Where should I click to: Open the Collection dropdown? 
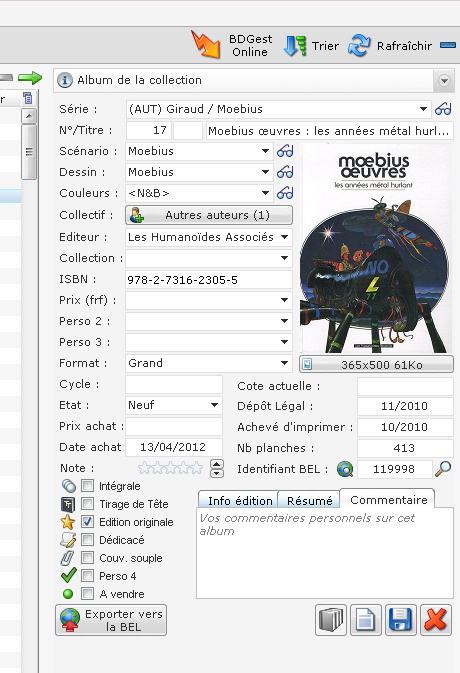[x=284, y=258]
